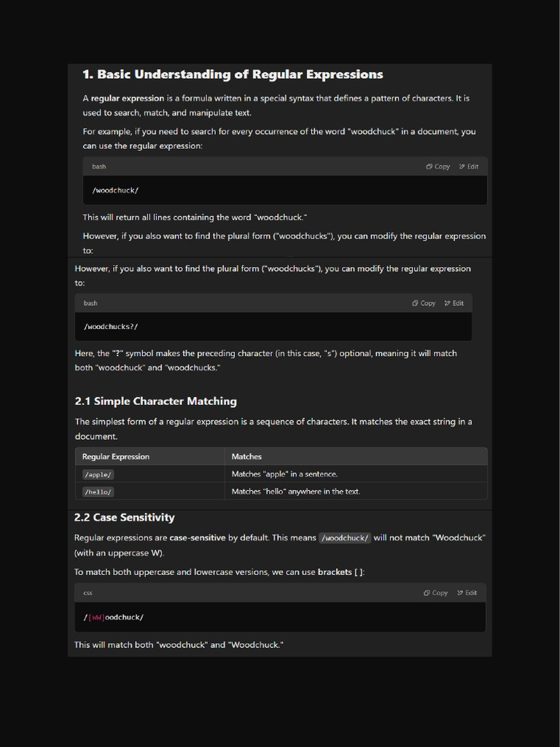Select the "Matches" table column header

[x=246, y=457]
